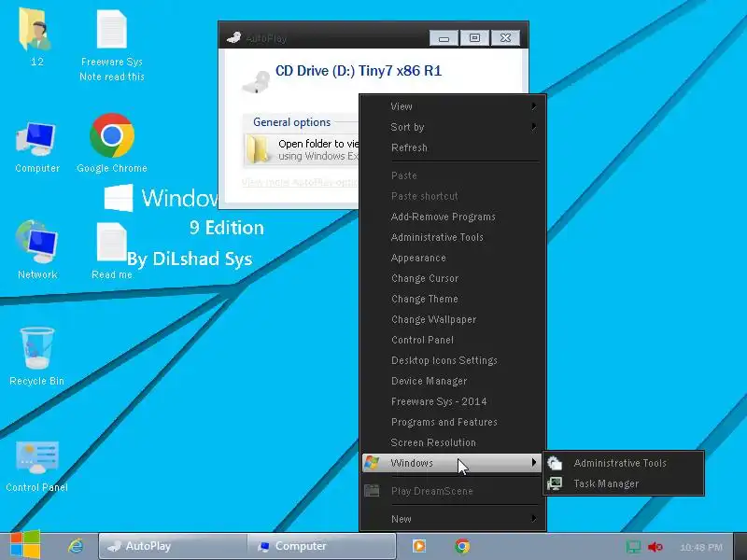Screen dimensions: 747x560
Task: Select the Network desktop icon
Action: (x=37, y=250)
